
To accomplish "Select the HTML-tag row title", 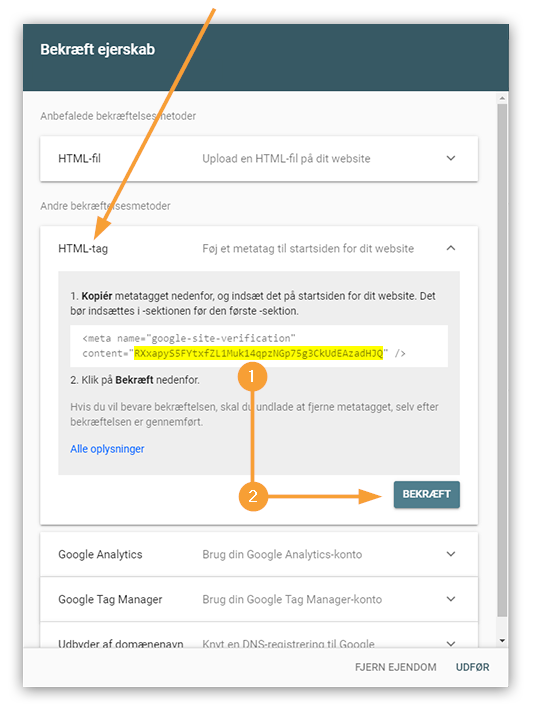I will pos(83,249).
